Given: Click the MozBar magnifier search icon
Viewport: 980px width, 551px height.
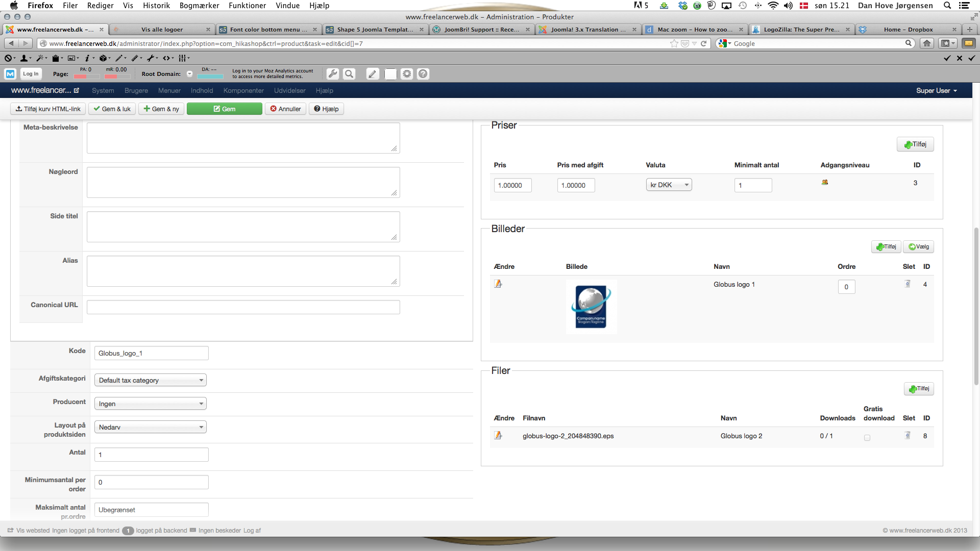Looking at the screenshot, I should tap(349, 74).
